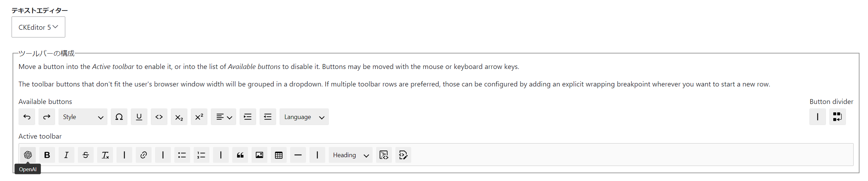Select the Underline available button

click(x=139, y=117)
